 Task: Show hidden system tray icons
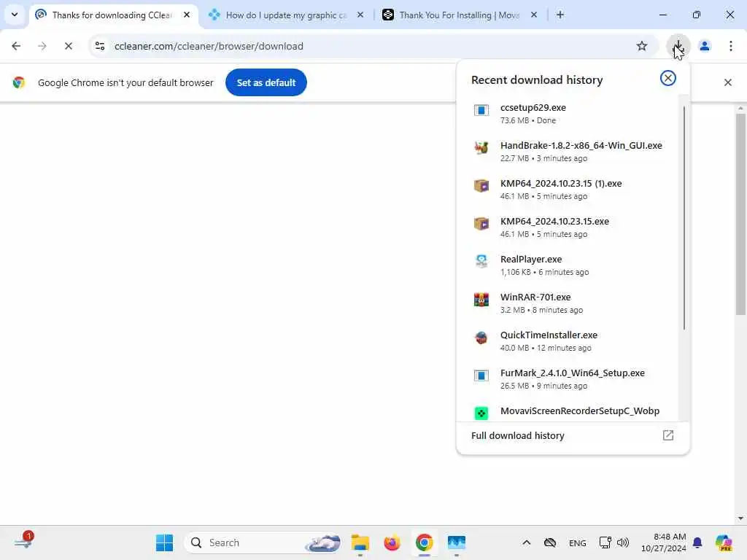point(527,542)
